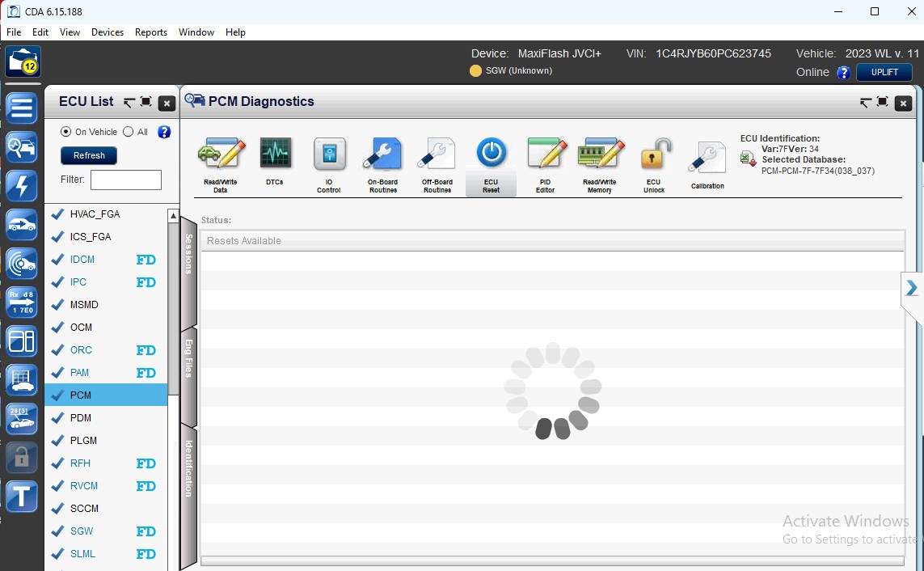This screenshot has width=924, height=571.
Task: Select ICS_FGA in the ECU list
Action: click(106, 237)
